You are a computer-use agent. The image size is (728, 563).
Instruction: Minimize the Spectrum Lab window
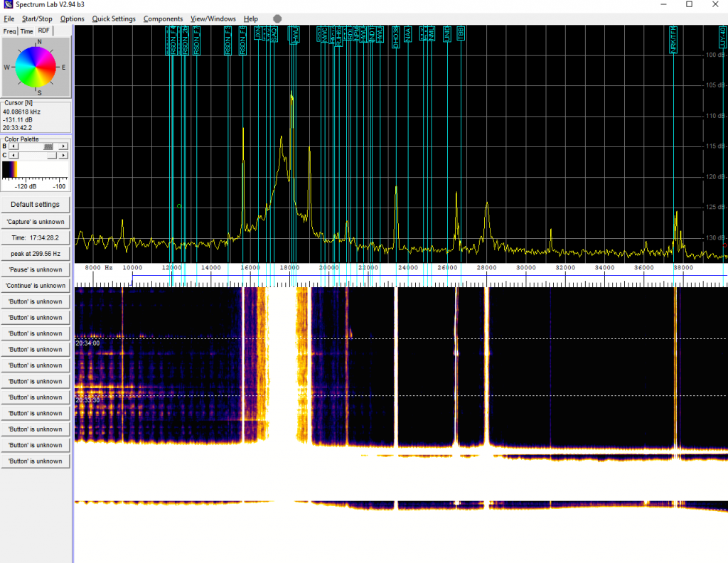663,5
